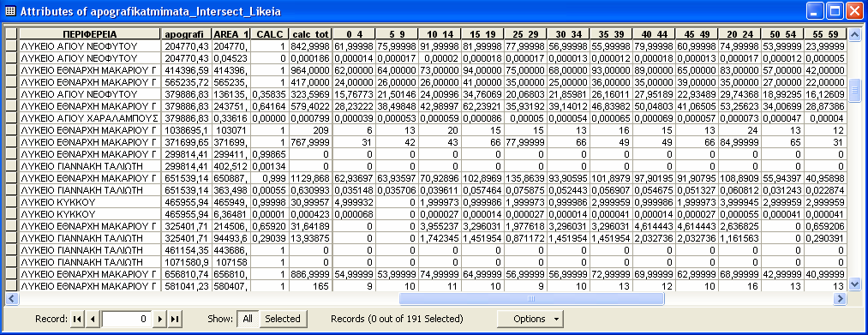The image size is (868, 335).
Task: Click CALC cell 0,64164
Action: click(270, 106)
